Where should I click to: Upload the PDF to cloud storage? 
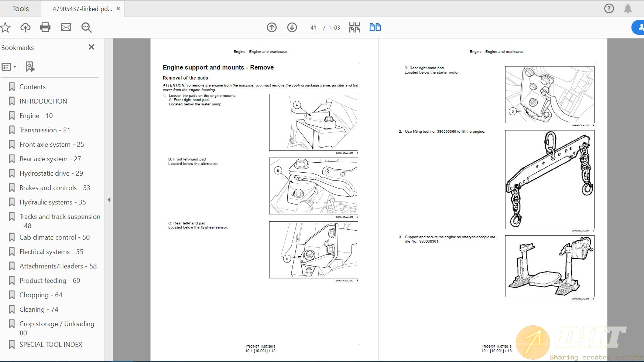click(25, 27)
